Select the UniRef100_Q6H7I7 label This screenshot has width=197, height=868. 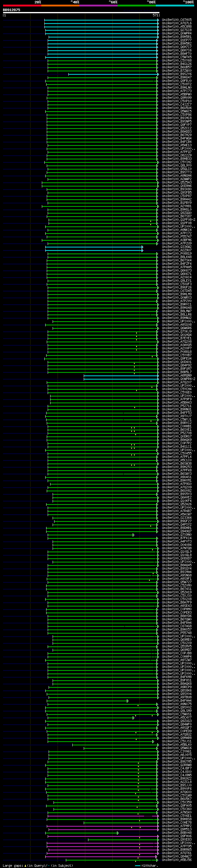click(177, 47)
